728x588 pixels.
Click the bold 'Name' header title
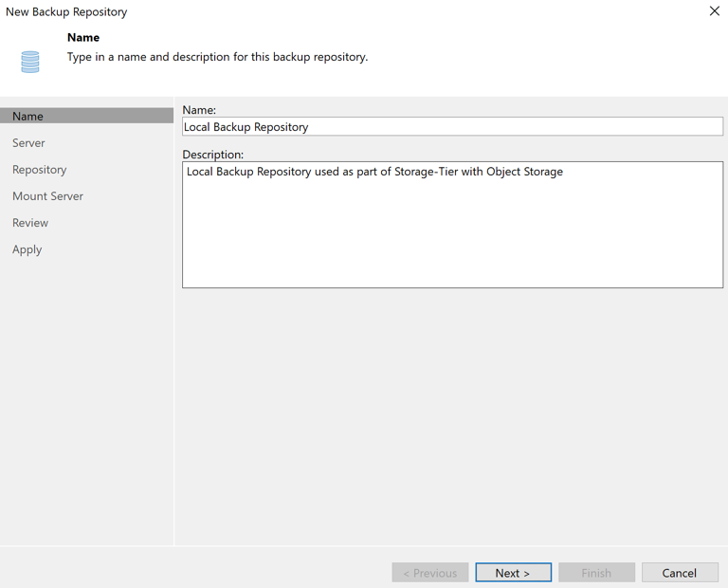pos(83,38)
